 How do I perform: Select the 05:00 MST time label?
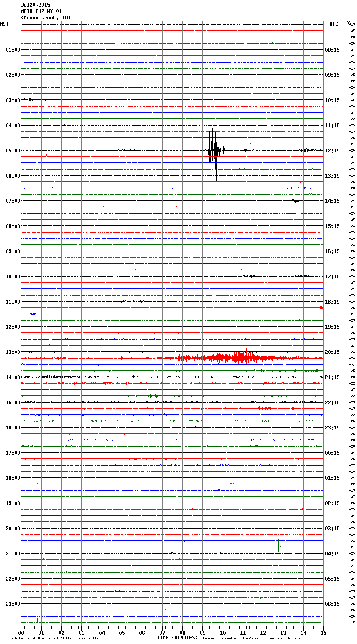pyautogui.click(x=13, y=151)
